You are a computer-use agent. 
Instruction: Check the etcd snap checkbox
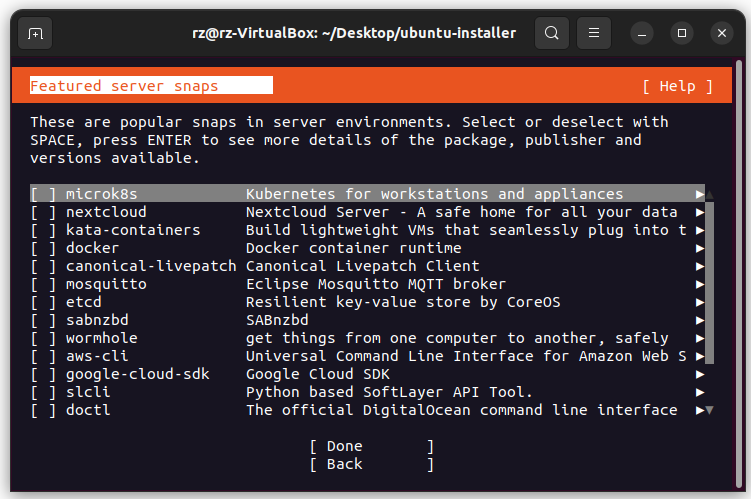[43, 302]
